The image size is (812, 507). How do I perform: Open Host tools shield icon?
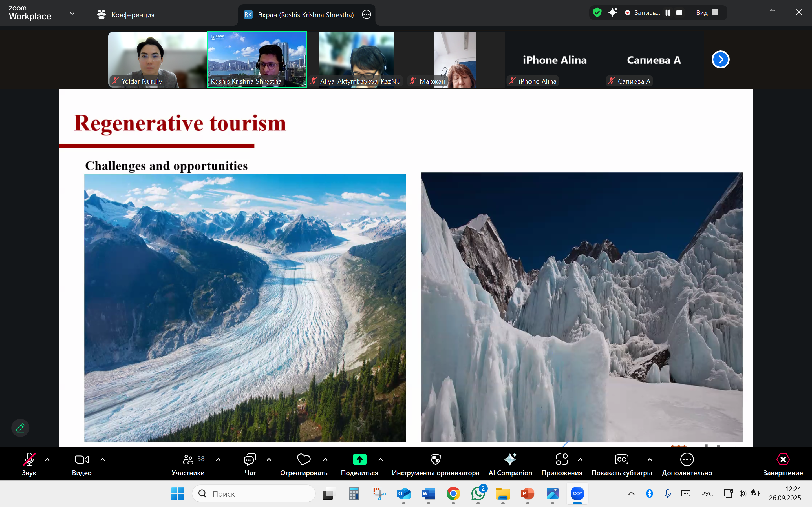point(435,464)
